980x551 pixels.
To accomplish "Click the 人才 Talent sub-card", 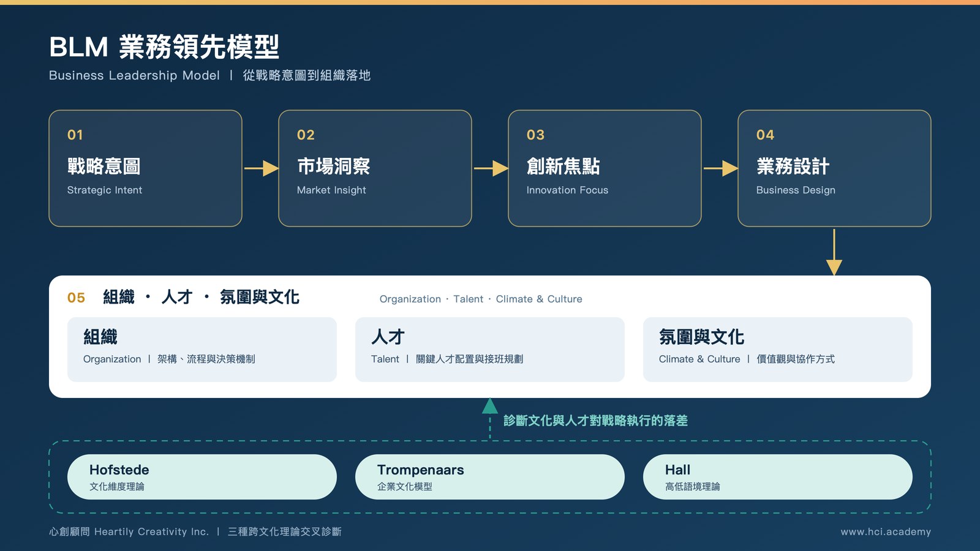I will coord(490,350).
